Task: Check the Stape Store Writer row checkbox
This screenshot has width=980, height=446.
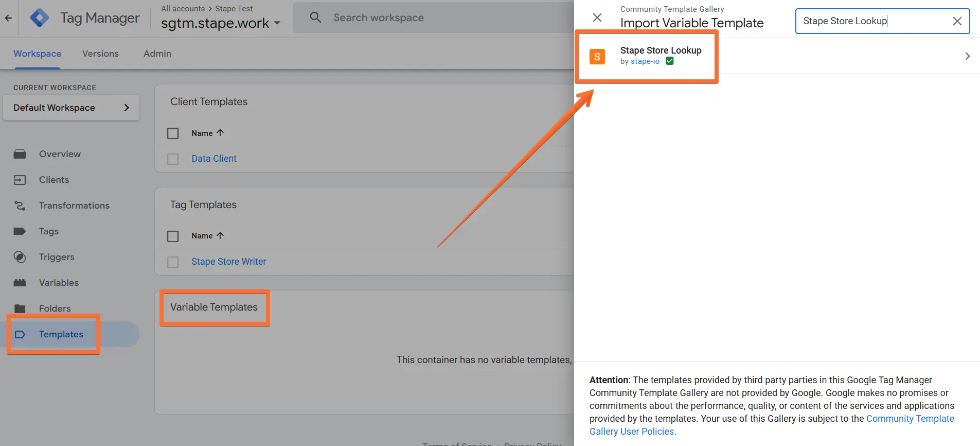Action: pyautogui.click(x=173, y=262)
